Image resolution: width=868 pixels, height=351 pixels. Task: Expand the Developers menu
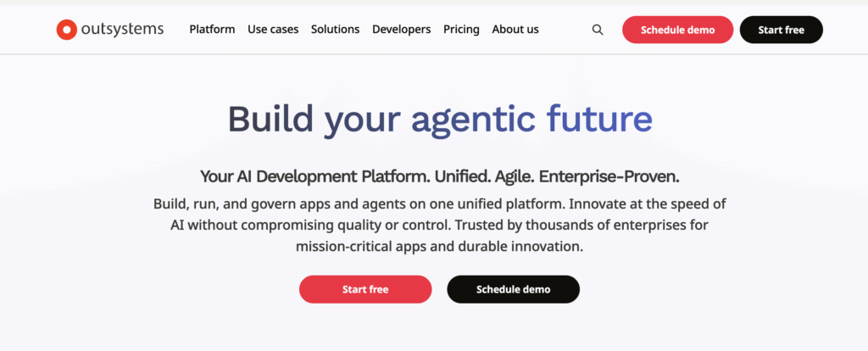(x=401, y=30)
